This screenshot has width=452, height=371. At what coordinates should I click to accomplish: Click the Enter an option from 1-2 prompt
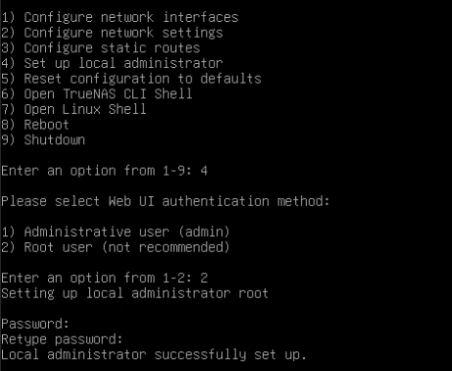click(x=97, y=278)
